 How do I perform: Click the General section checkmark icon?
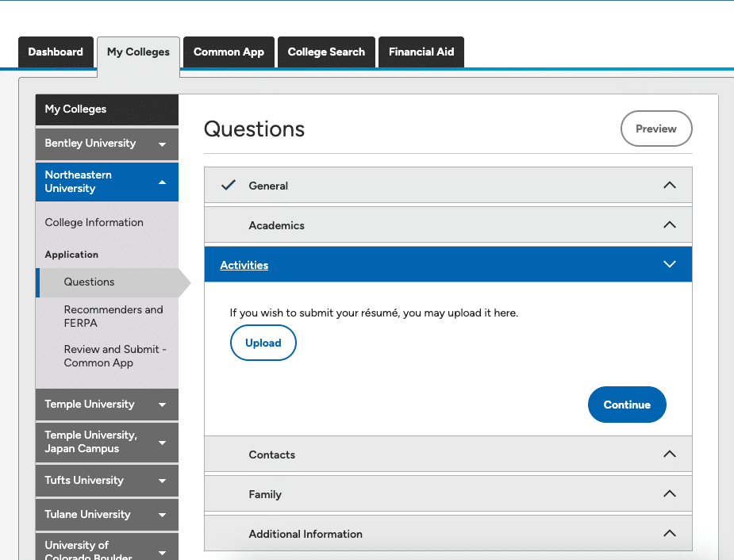(x=229, y=186)
